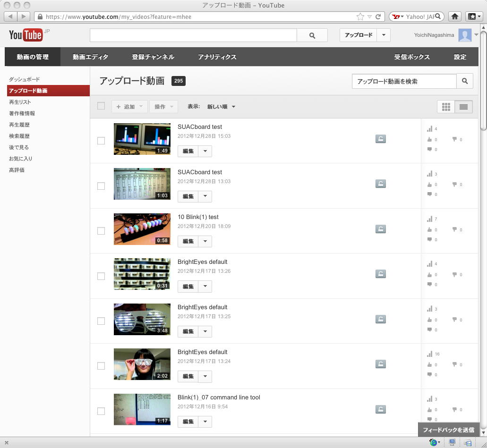Viewport: 487px width, 448px height.
Task: Open the browser bookmarks menu icon
Action: click(474, 17)
